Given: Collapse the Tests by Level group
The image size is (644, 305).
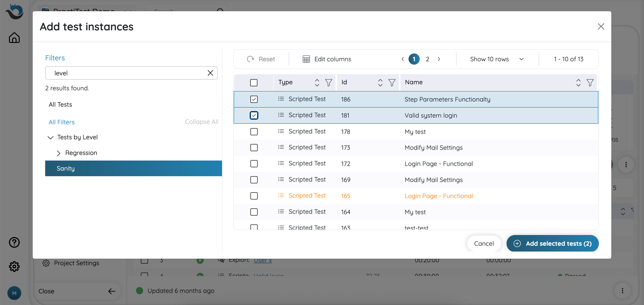Looking at the screenshot, I should [51, 138].
